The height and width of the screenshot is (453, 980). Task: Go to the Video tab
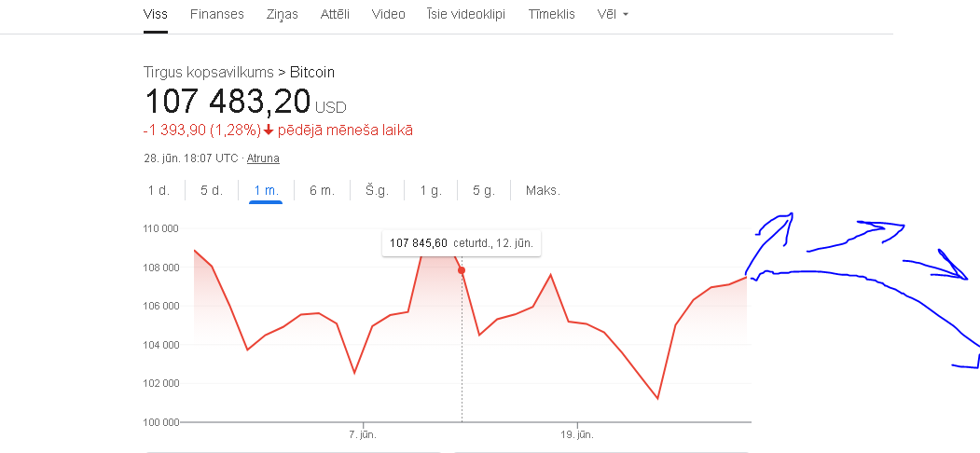pos(388,15)
